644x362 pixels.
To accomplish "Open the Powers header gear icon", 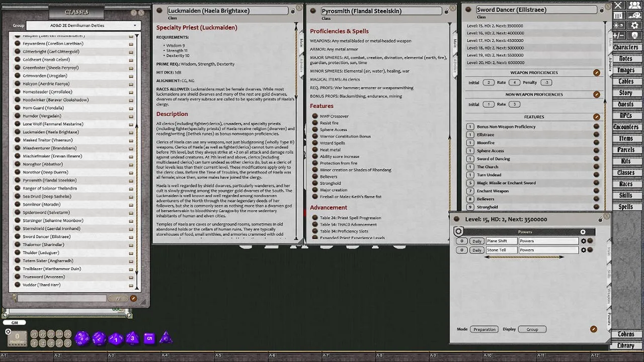I will pyautogui.click(x=583, y=232).
